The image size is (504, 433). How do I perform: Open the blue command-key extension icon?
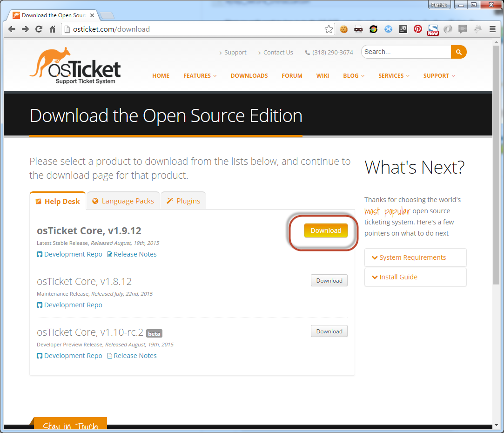tap(388, 29)
